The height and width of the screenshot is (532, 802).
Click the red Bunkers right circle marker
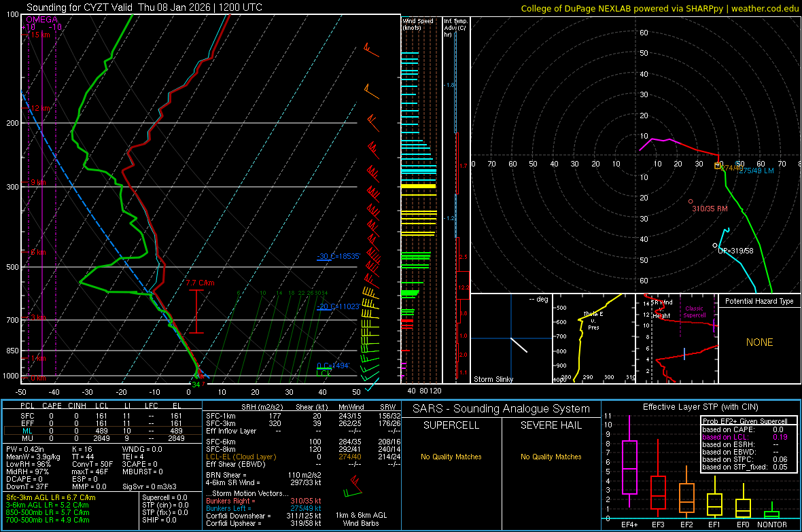[x=691, y=202]
